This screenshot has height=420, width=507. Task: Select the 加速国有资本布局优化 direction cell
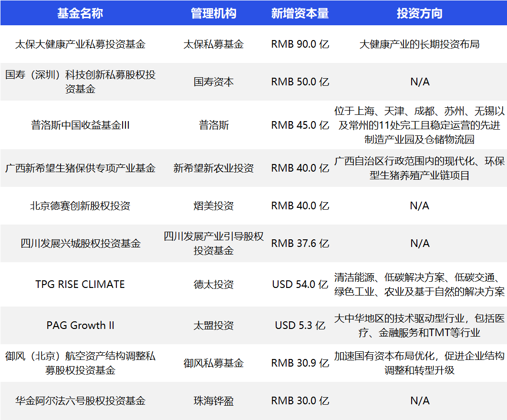click(x=420, y=363)
